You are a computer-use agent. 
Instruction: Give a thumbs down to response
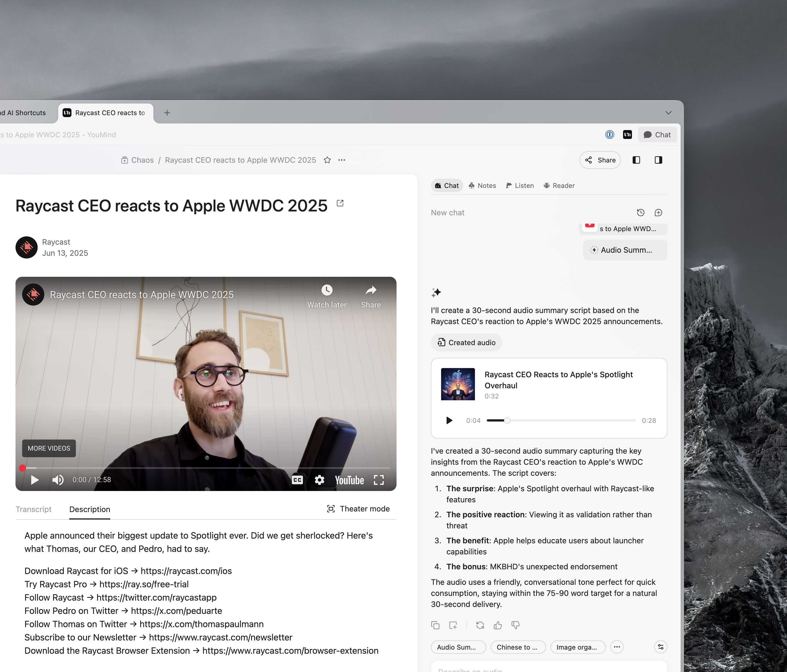click(515, 625)
